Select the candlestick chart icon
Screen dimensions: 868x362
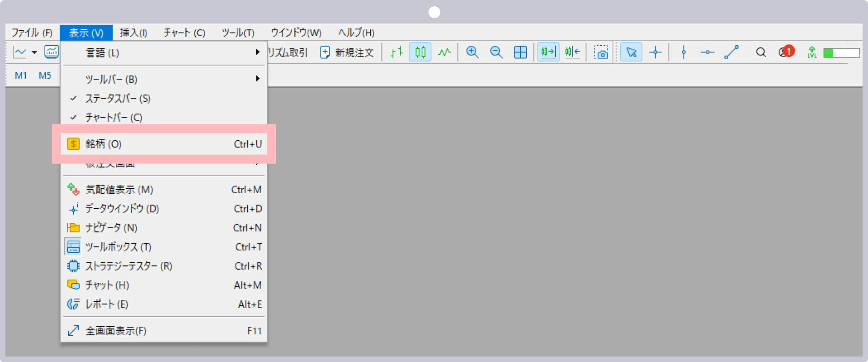coord(420,52)
